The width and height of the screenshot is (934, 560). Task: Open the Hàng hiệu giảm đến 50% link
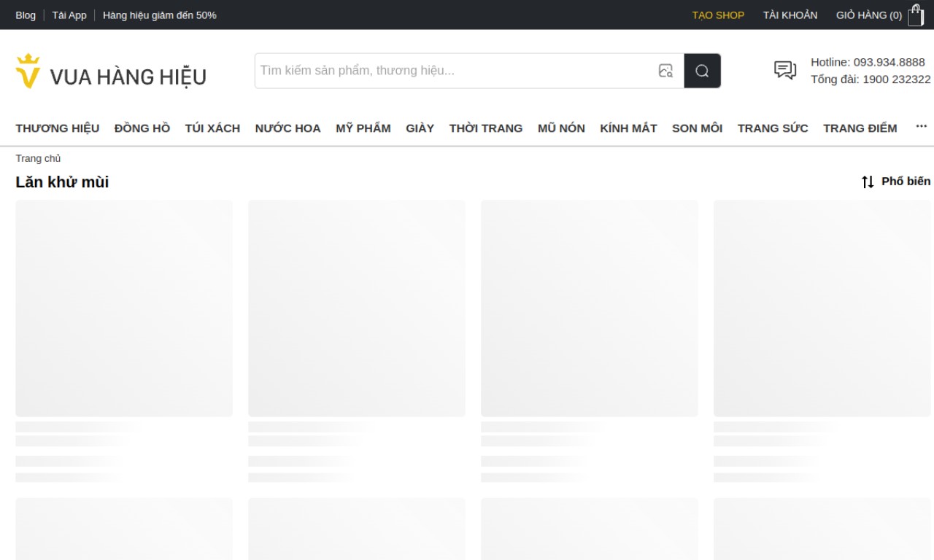point(160,15)
